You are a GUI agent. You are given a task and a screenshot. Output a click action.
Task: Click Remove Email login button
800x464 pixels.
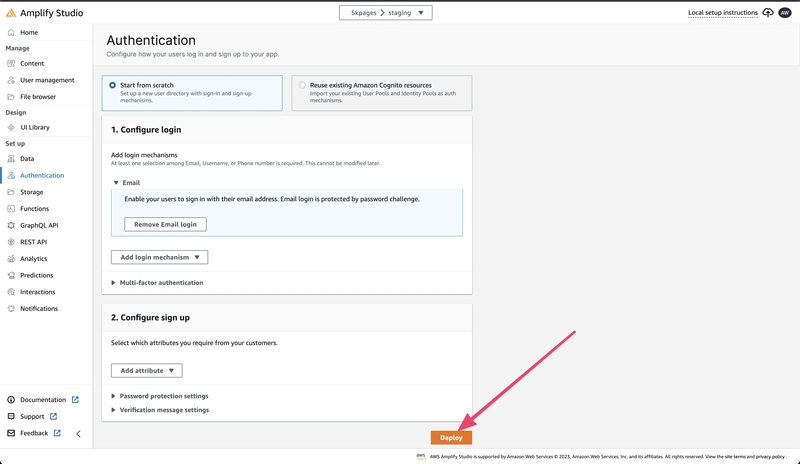pyautogui.click(x=165, y=224)
